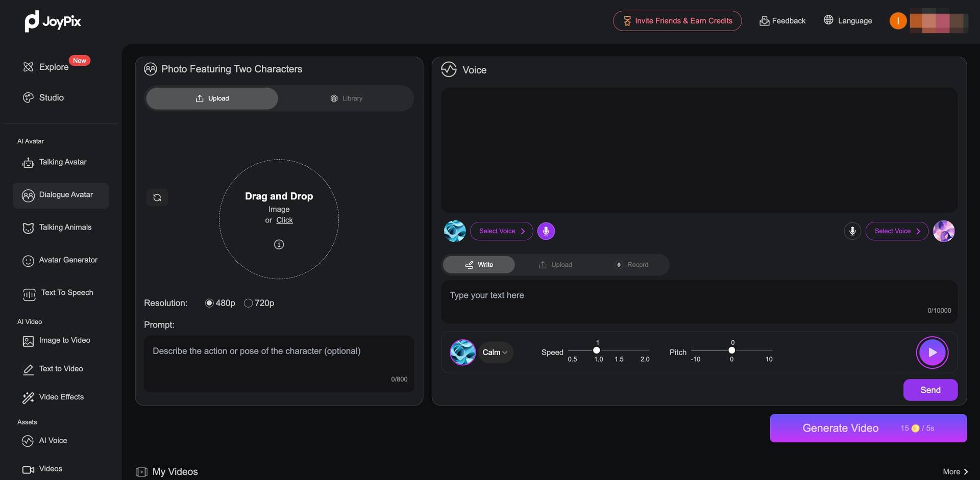980x480 pixels.
Task: Open the left Select Voice picker
Action: 501,231
